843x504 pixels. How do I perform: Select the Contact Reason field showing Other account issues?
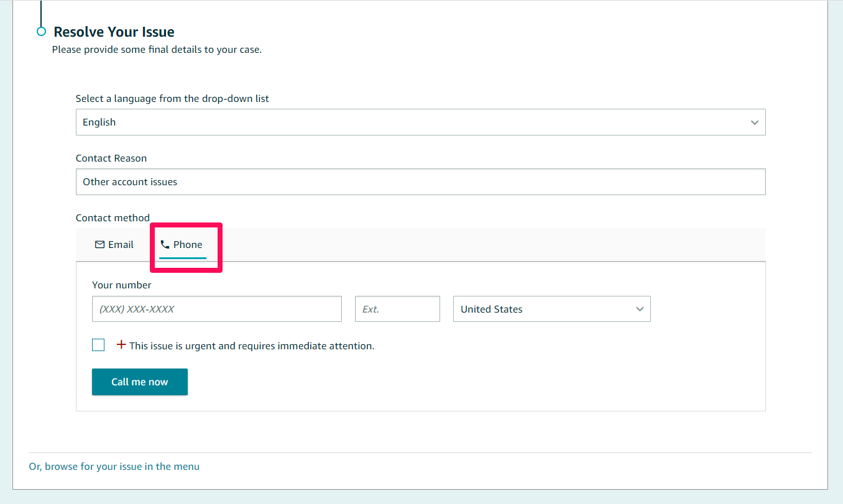pos(420,181)
